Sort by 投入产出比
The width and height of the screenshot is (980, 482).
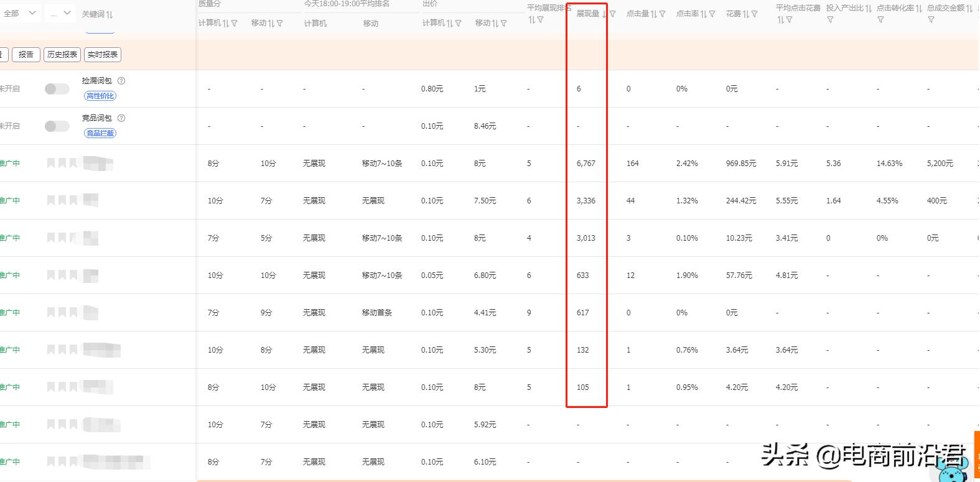pyautogui.click(x=869, y=8)
